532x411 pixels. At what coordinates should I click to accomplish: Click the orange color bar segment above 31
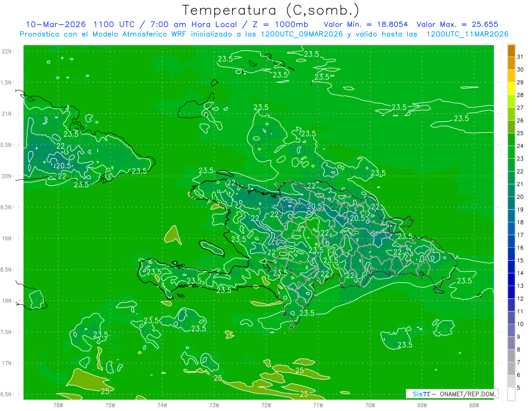click(511, 50)
